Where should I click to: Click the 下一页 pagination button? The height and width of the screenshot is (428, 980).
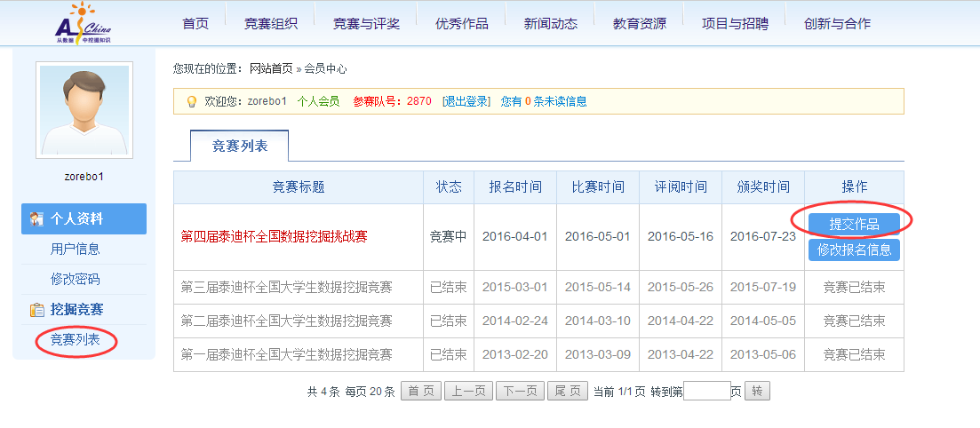(x=520, y=391)
